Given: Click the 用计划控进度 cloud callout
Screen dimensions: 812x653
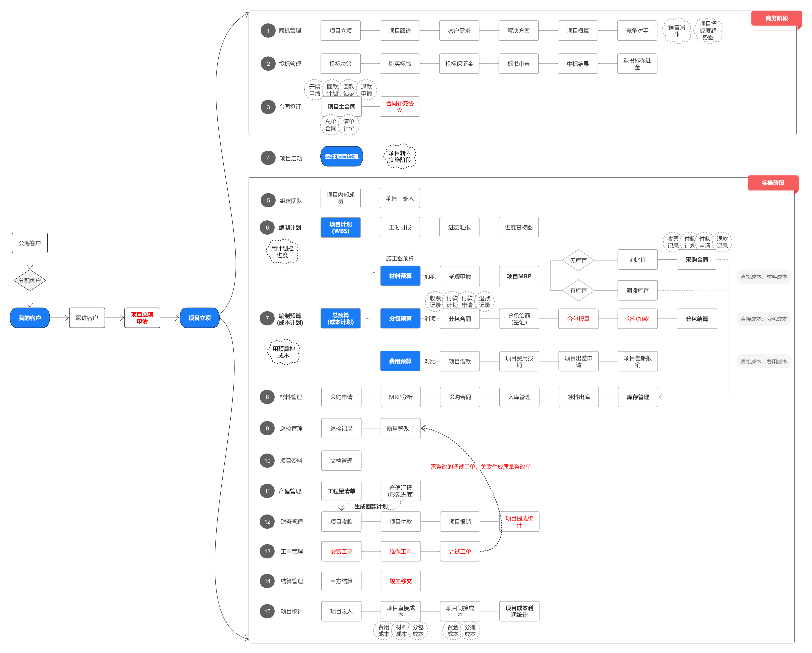Looking at the screenshot, I should pyautogui.click(x=282, y=252).
